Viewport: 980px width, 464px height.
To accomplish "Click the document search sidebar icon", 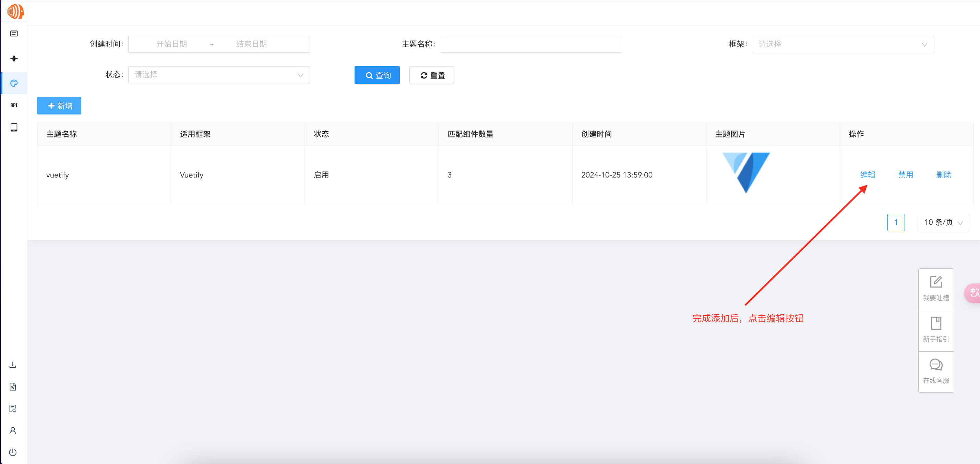I will coord(13,408).
